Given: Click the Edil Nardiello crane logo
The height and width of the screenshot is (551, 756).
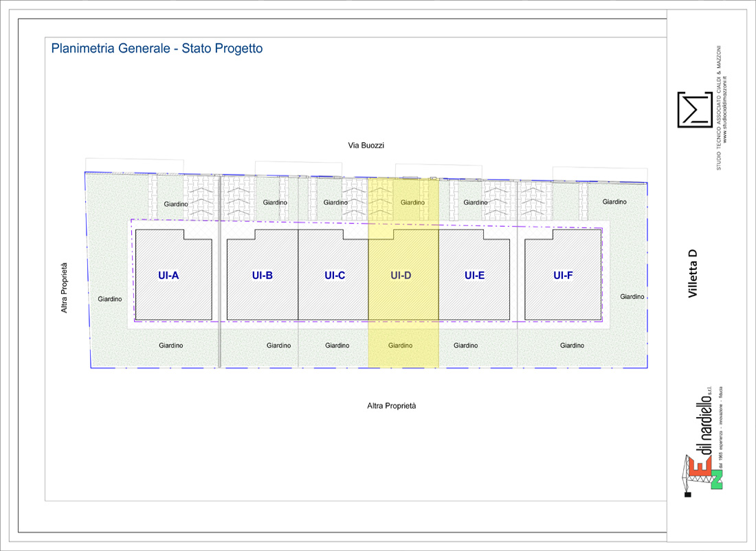Looking at the screenshot, I should click(702, 475).
